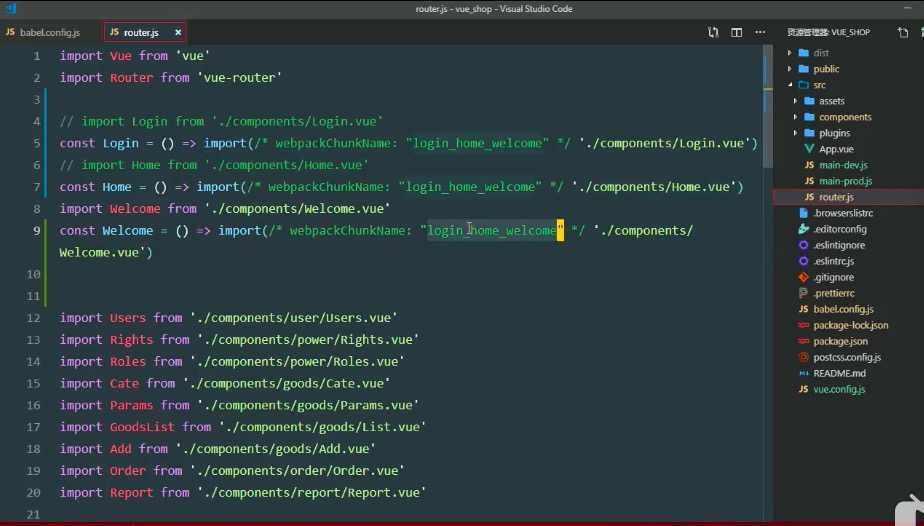The width and height of the screenshot is (924, 526).
Task: Open the editor more actions ellipsis
Action: coord(760,32)
